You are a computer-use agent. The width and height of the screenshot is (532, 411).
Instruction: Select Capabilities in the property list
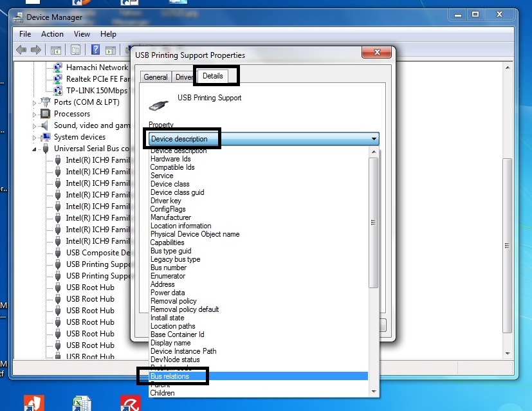tap(259, 242)
